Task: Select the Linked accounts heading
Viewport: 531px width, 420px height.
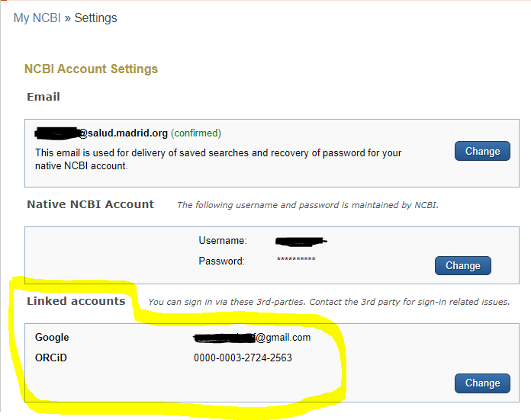Action: pyautogui.click(x=76, y=301)
